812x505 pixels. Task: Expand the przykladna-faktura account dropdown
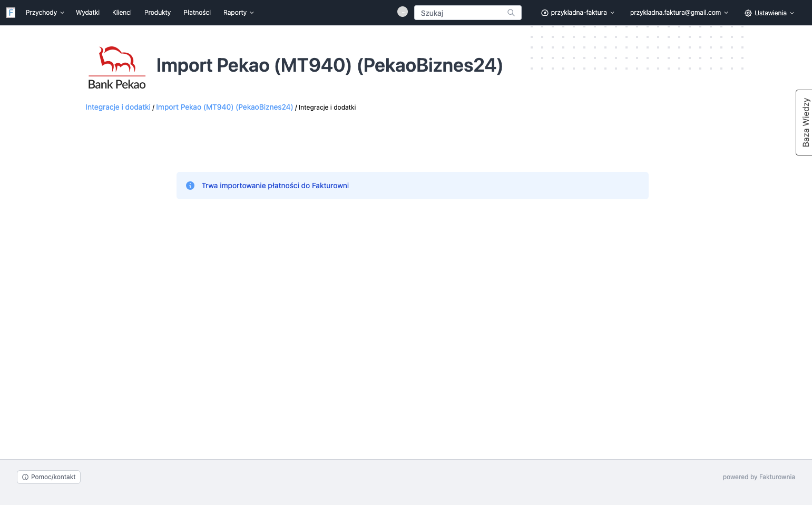point(578,13)
